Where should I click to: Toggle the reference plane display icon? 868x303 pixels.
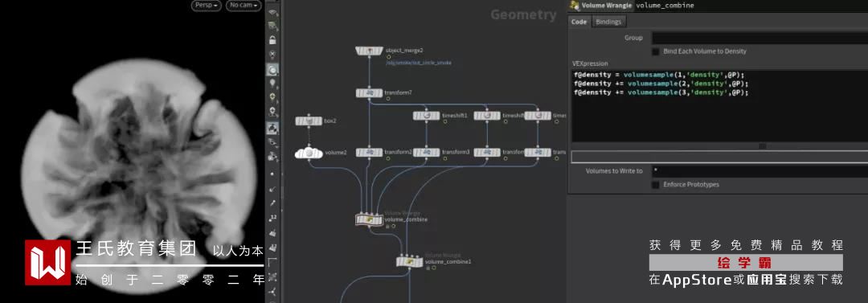(x=272, y=12)
